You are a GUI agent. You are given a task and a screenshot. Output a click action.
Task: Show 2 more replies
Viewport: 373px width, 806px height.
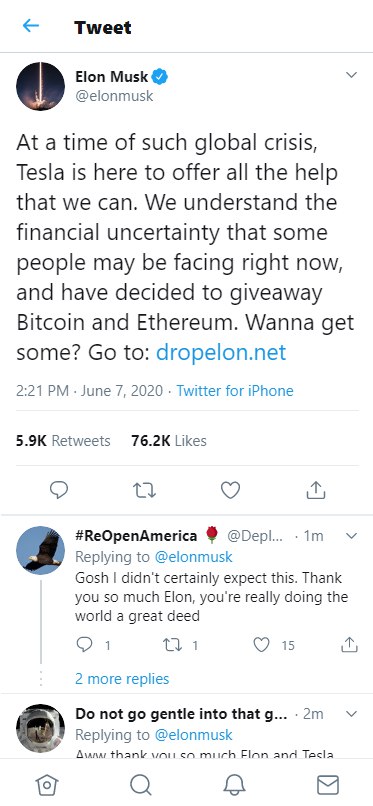tap(122, 679)
